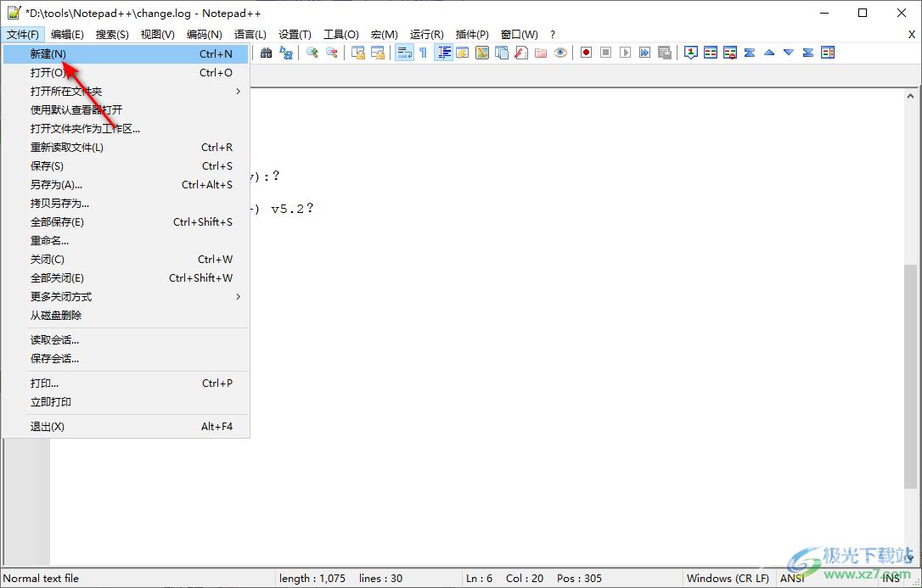Start macro recording with red dot
This screenshot has width=922, height=588.
coord(587,53)
